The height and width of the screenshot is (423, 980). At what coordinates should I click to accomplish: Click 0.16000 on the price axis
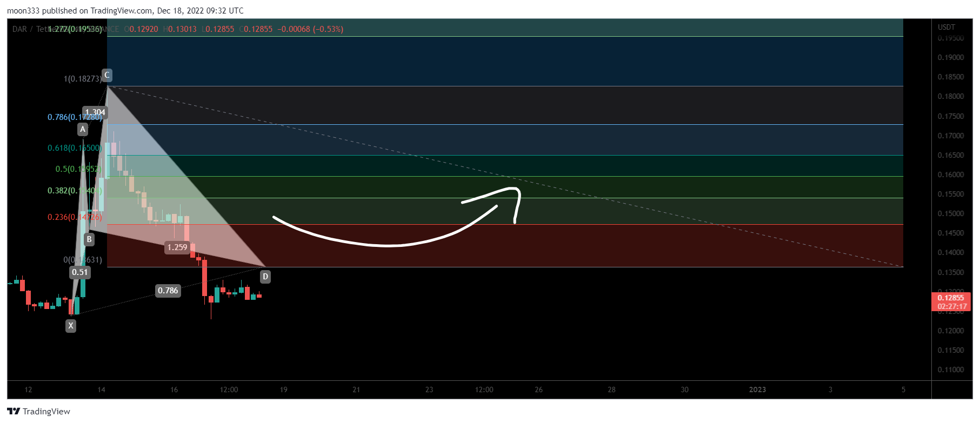point(951,174)
